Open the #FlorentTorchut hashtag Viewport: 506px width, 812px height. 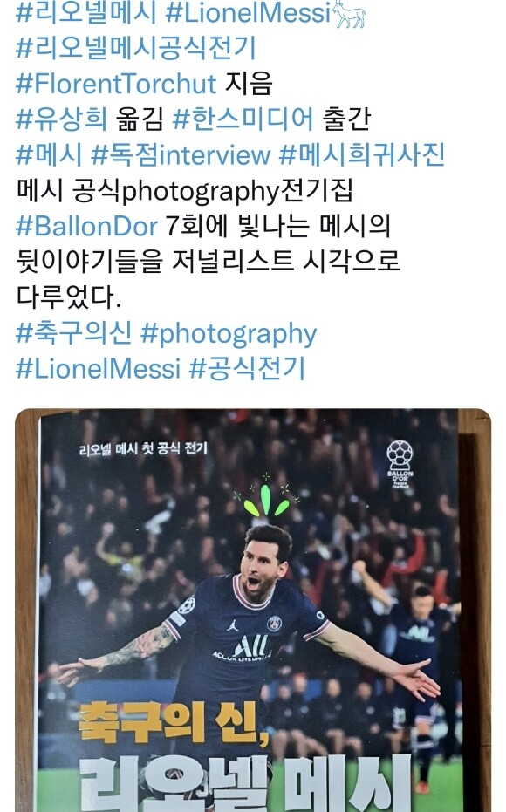coord(116,84)
